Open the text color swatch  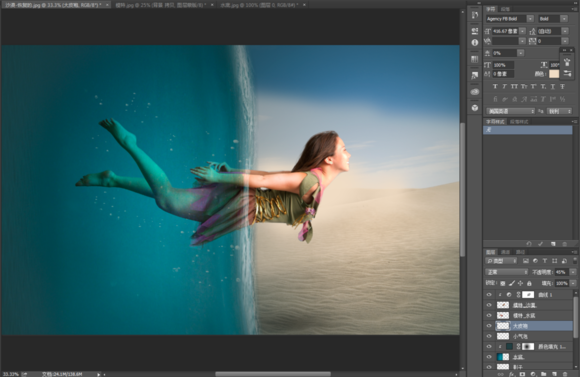[x=554, y=74]
